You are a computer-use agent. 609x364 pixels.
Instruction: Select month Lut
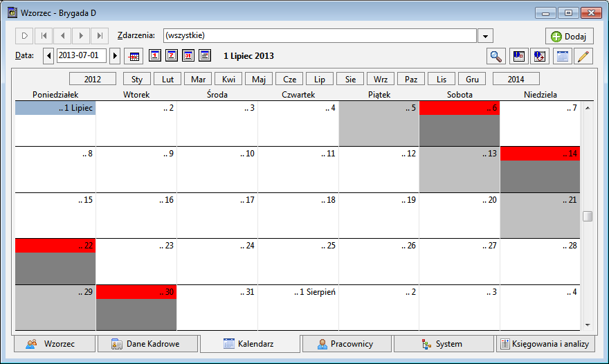[x=167, y=79]
